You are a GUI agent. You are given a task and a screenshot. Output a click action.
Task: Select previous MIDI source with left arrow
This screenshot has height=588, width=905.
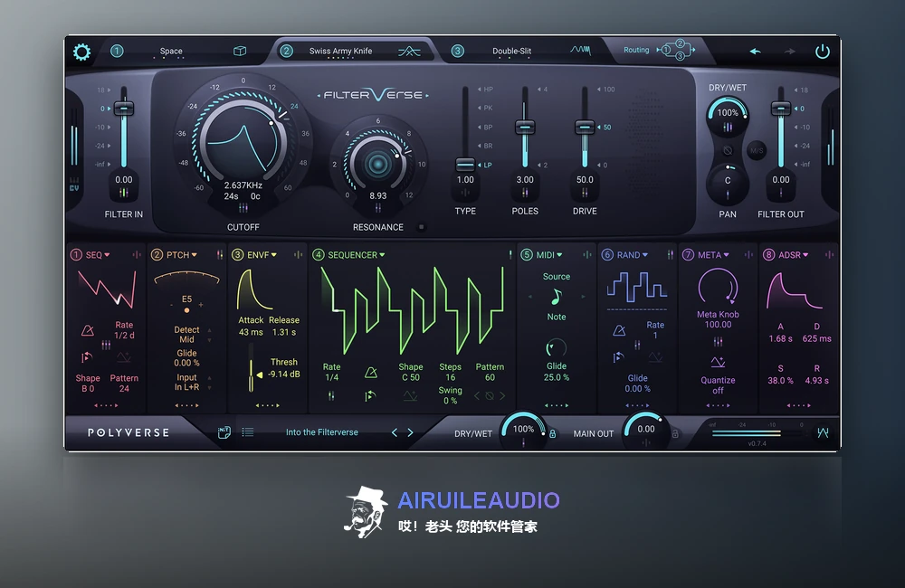coord(529,297)
